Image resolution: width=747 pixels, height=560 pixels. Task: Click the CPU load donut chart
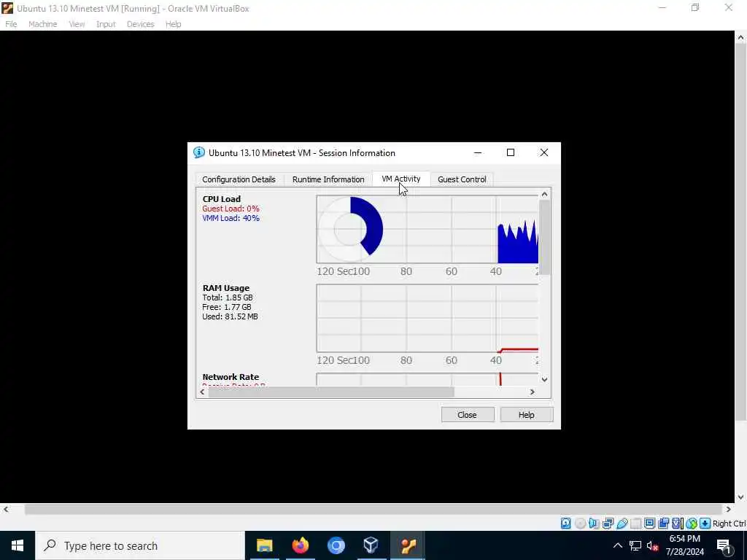350,230
